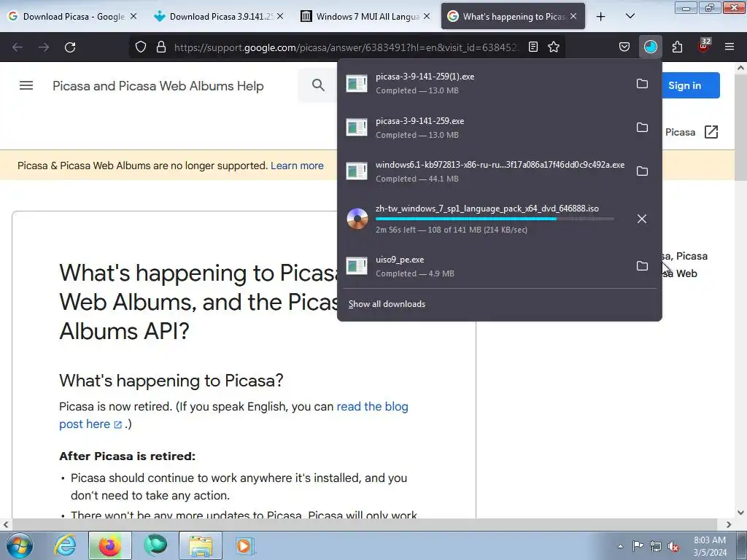Show hidden tray icons arrow
The image size is (747, 560).
620,546
